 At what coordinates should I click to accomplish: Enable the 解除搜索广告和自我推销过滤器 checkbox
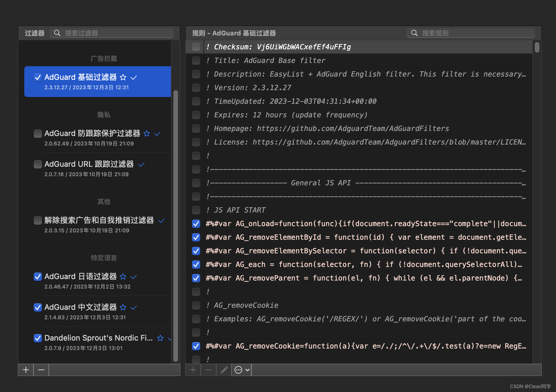[x=38, y=221]
